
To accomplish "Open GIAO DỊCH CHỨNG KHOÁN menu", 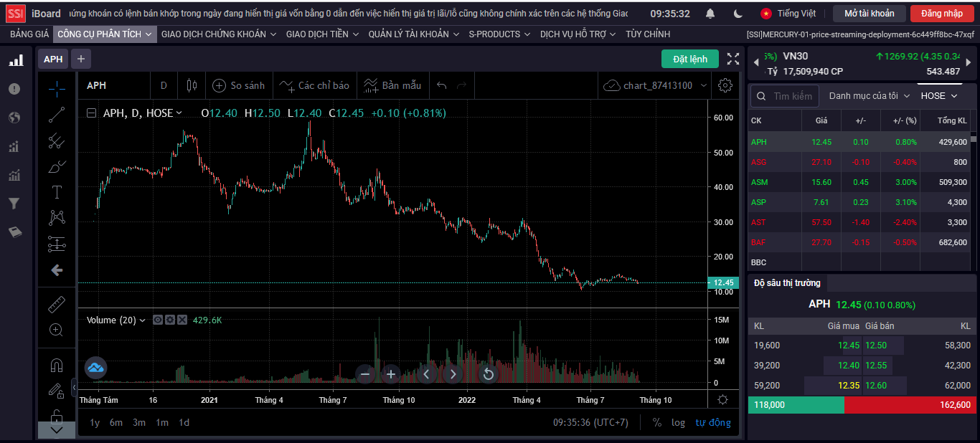I will 219,34.
